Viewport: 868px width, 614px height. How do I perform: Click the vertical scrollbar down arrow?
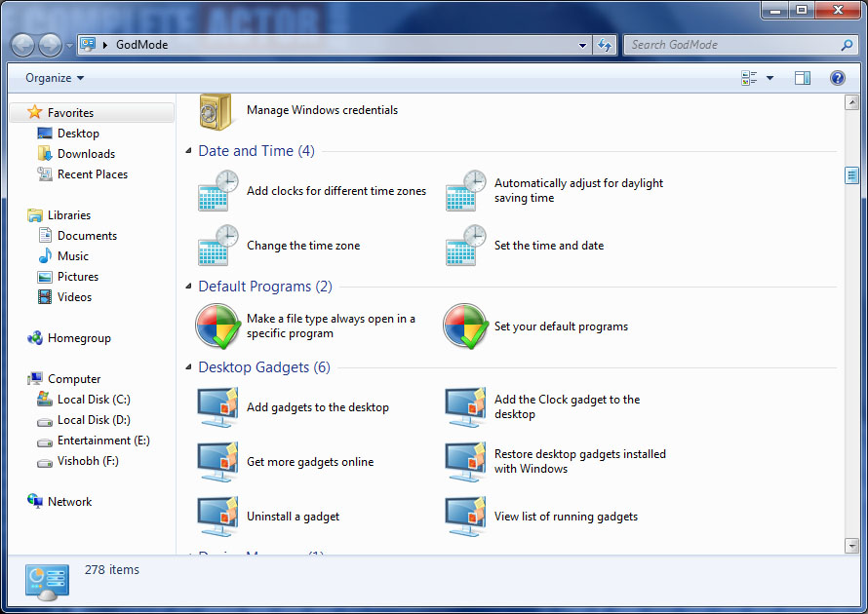coord(851,546)
